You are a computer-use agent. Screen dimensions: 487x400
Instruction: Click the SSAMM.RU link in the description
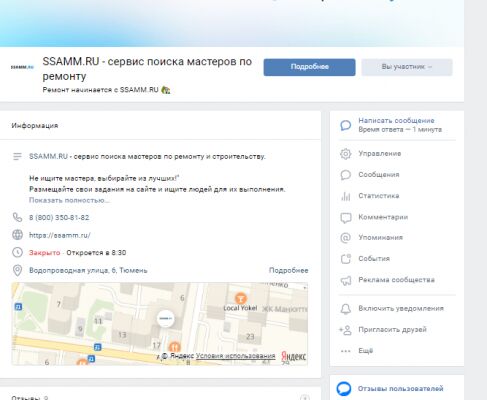pos(48,156)
